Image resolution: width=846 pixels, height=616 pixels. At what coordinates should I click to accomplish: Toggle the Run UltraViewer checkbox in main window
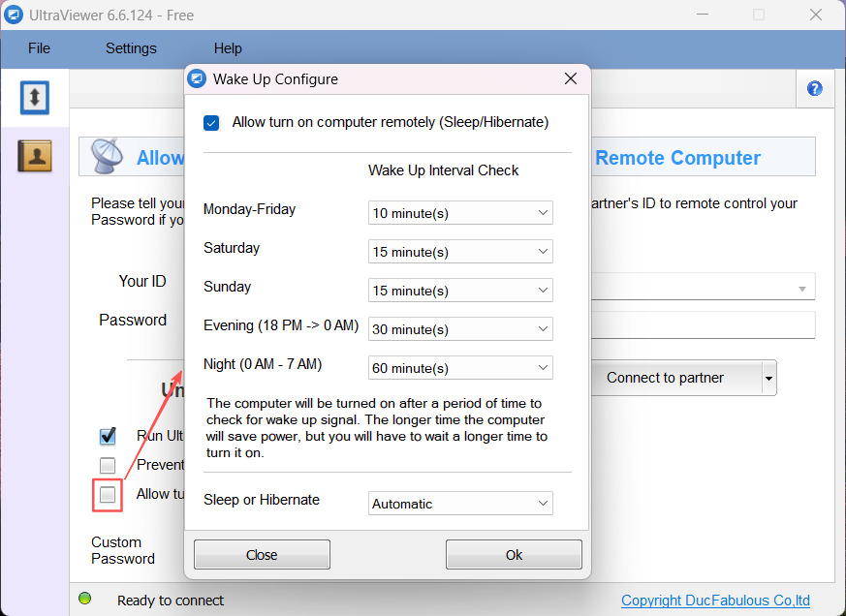(108, 436)
